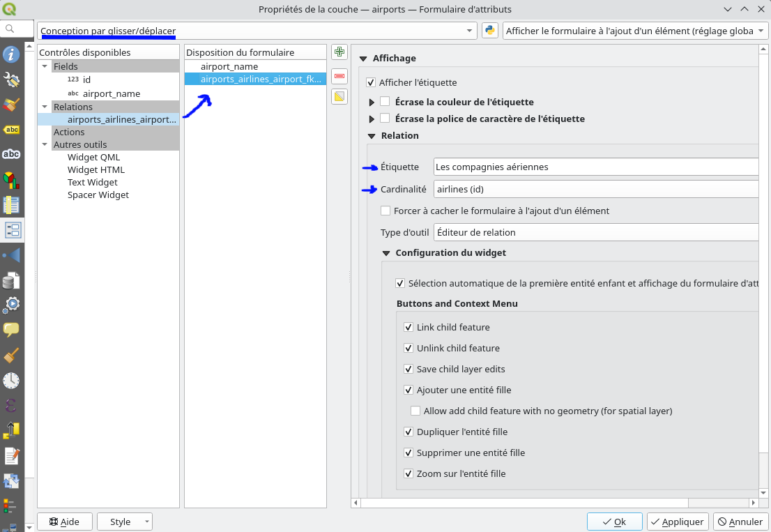Open the Temporal clock icon

click(11, 380)
